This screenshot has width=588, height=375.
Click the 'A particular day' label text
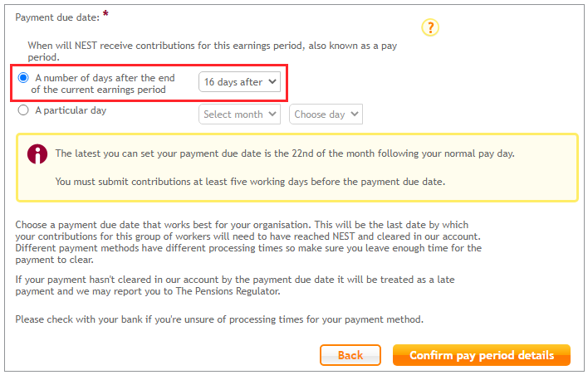coord(71,110)
